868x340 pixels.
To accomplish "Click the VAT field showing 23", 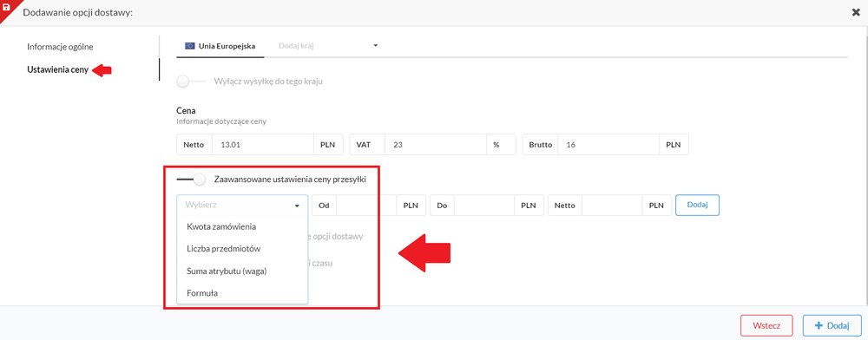I will click(x=436, y=145).
